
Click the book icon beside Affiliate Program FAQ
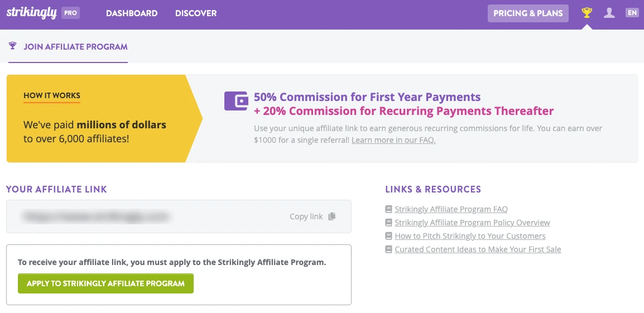[389, 209]
